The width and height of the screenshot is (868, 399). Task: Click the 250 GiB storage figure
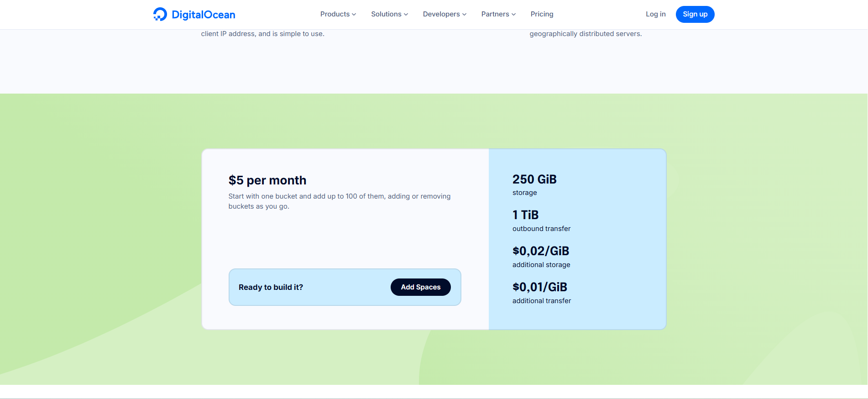[534, 179]
